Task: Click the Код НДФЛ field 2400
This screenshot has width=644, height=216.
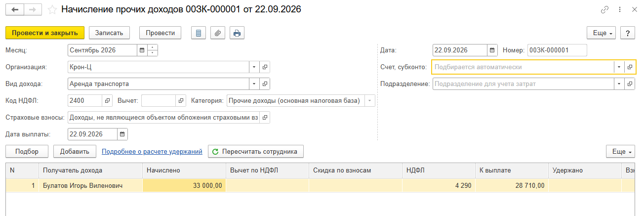Action: click(x=85, y=100)
